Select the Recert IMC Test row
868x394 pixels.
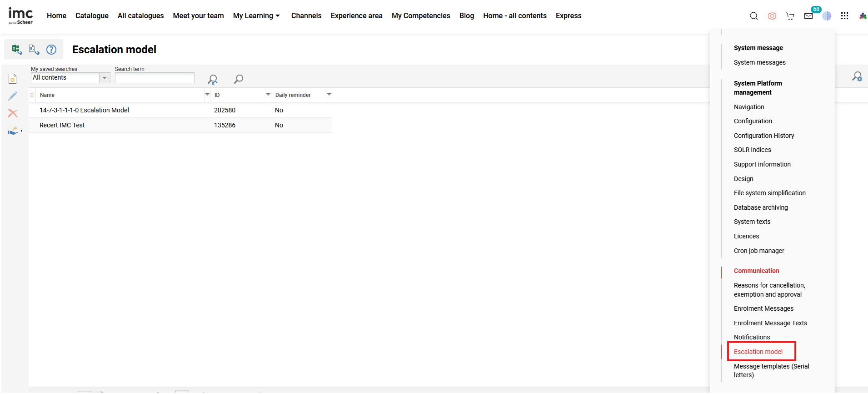[62, 125]
